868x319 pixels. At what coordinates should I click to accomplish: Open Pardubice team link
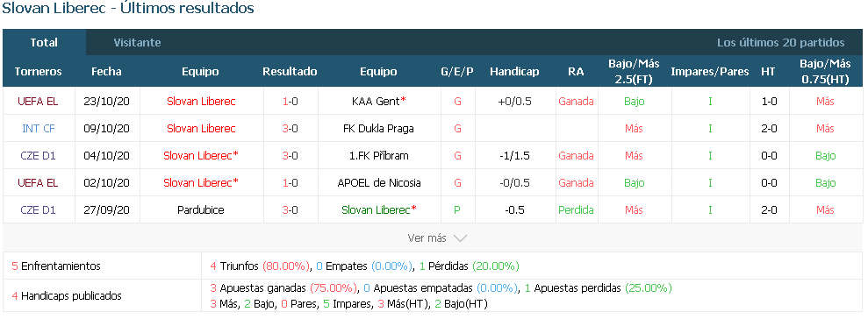tap(200, 209)
